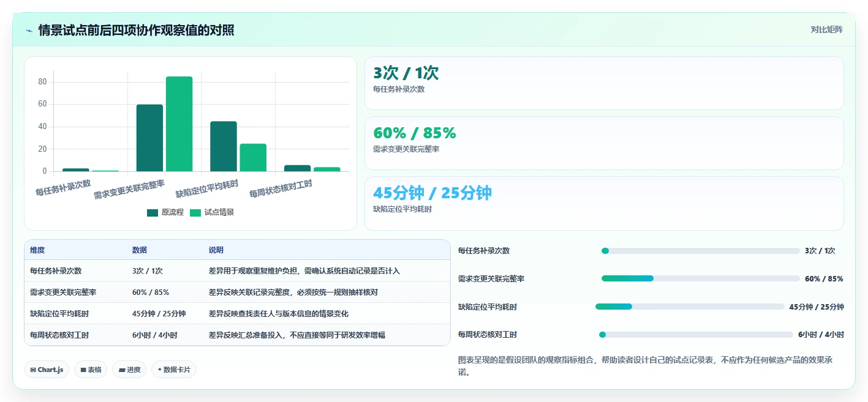Viewport: 868px width, 402px height.
Task: Click the 每任务补录次数 chart axis label
Action: [63, 187]
